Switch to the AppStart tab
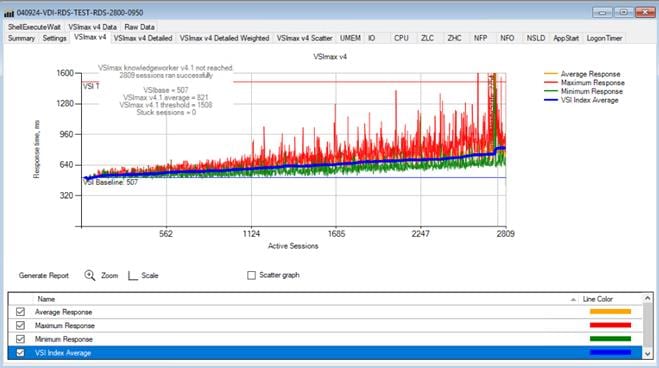Screen dimensions: 659x368 (566, 38)
